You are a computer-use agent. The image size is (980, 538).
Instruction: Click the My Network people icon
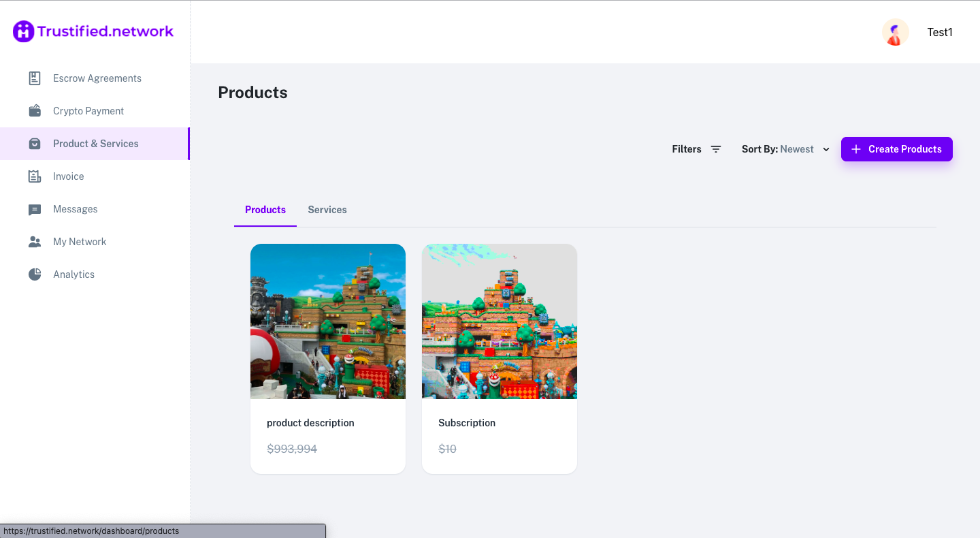[35, 242]
